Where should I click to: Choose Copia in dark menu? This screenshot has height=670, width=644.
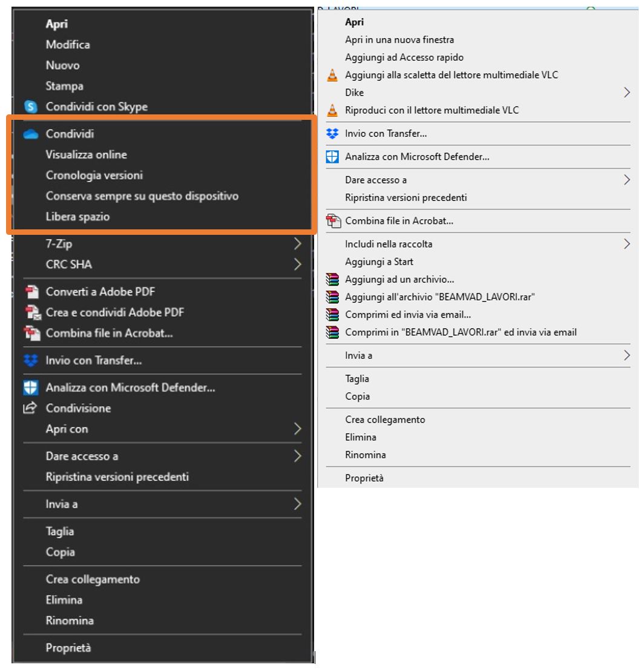[60, 552]
